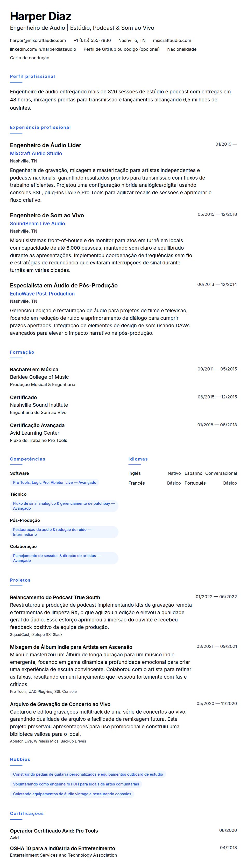The width and height of the screenshot is (247, 868).
Task: Open the mixcraftaudio.com website link
Action: pos(172,40)
